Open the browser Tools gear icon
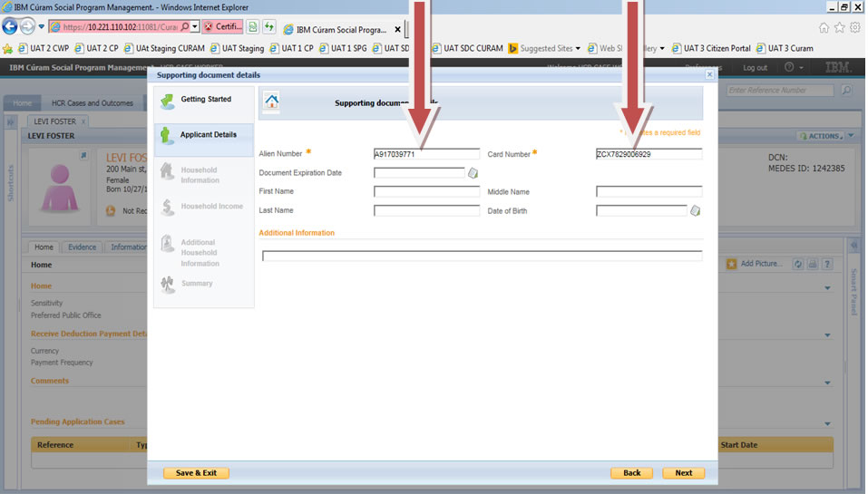The image size is (868, 494). coord(855,27)
